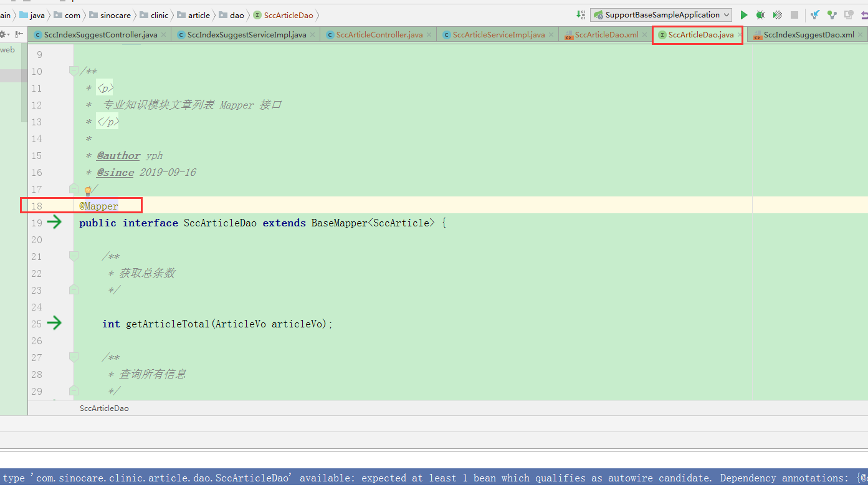Click the web item in project panel
The image size is (868, 492).
coord(7,50)
